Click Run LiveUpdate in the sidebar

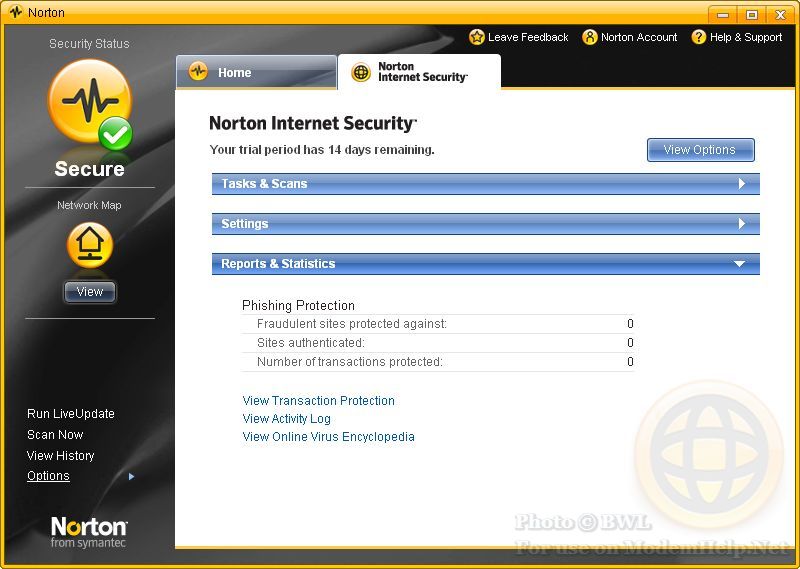coord(71,414)
